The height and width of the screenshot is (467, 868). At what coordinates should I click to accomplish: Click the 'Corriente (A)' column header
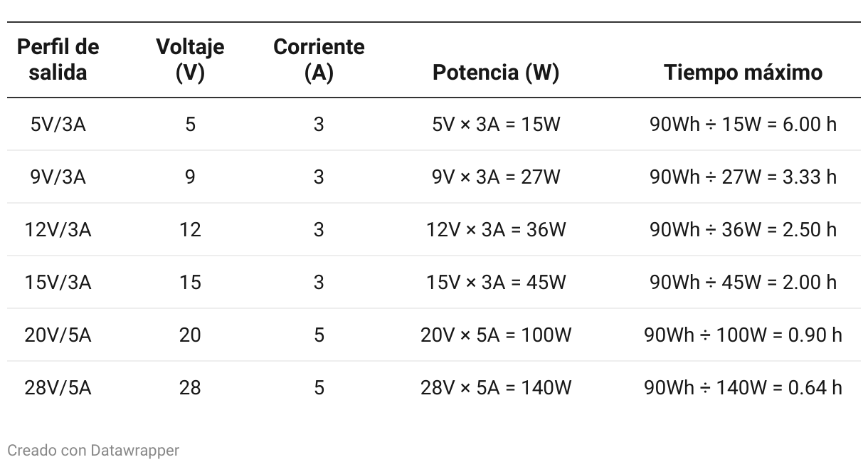click(319, 60)
